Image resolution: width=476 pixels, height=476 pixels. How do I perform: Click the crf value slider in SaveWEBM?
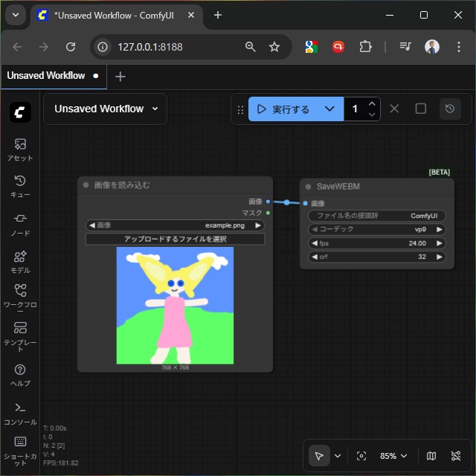(x=377, y=257)
